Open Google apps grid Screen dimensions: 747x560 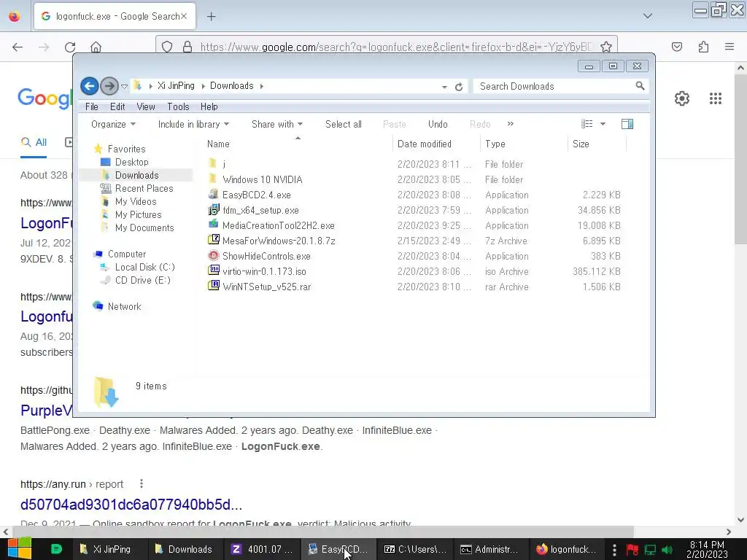point(715,98)
